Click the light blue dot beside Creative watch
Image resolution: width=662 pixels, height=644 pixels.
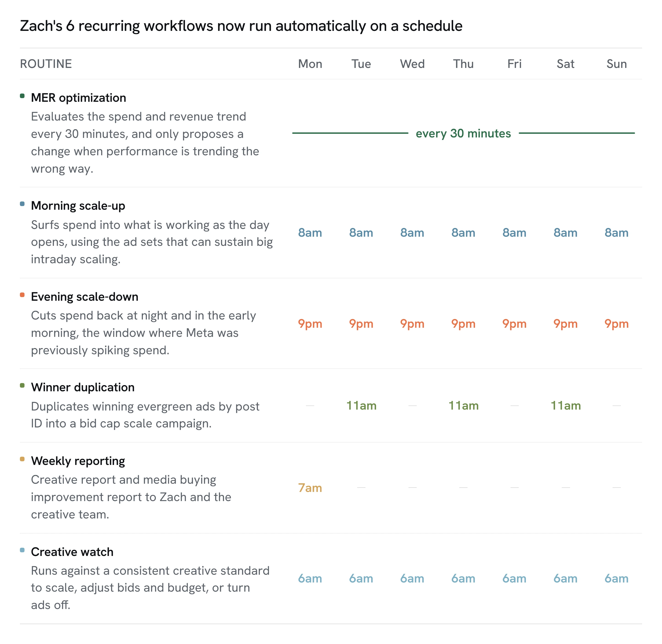[x=22, y=550]
